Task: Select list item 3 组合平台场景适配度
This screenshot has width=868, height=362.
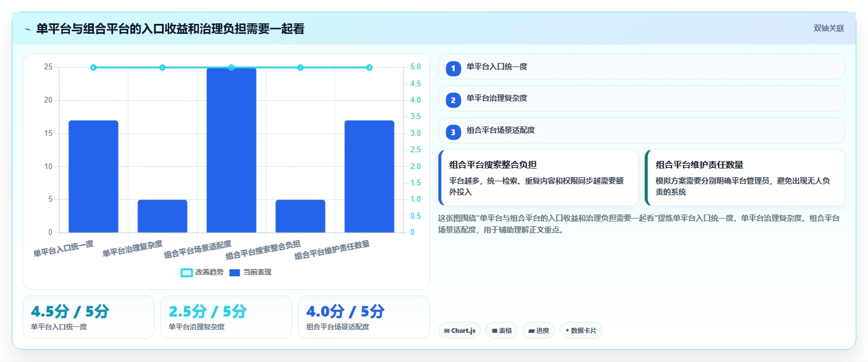Action: pyautogui.click(x=641, y=131)
